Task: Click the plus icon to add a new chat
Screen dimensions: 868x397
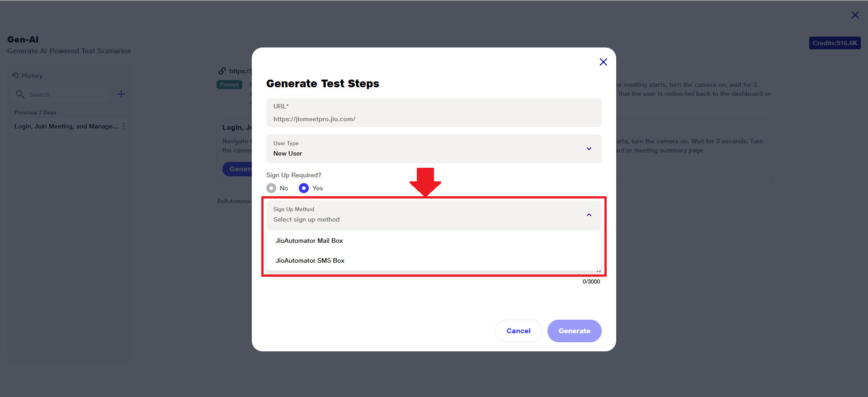Action: 121,94
